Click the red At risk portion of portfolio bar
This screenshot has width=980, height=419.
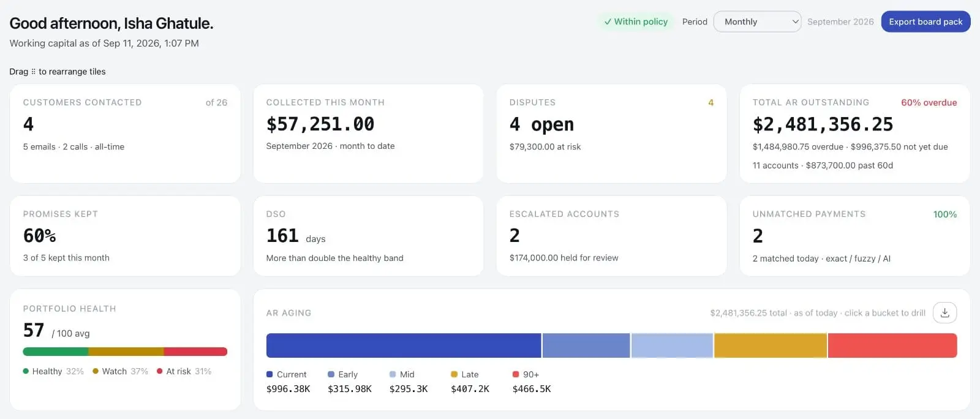(x=195, y=352)
